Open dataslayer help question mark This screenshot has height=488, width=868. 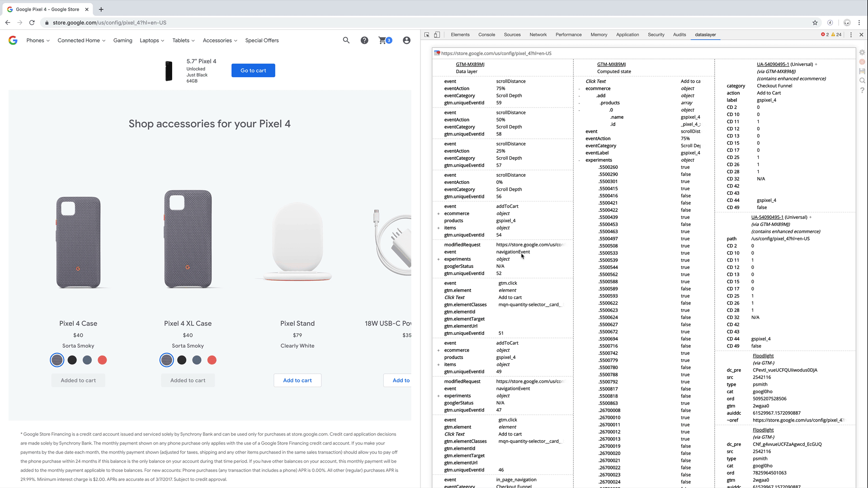coord(862,90)
